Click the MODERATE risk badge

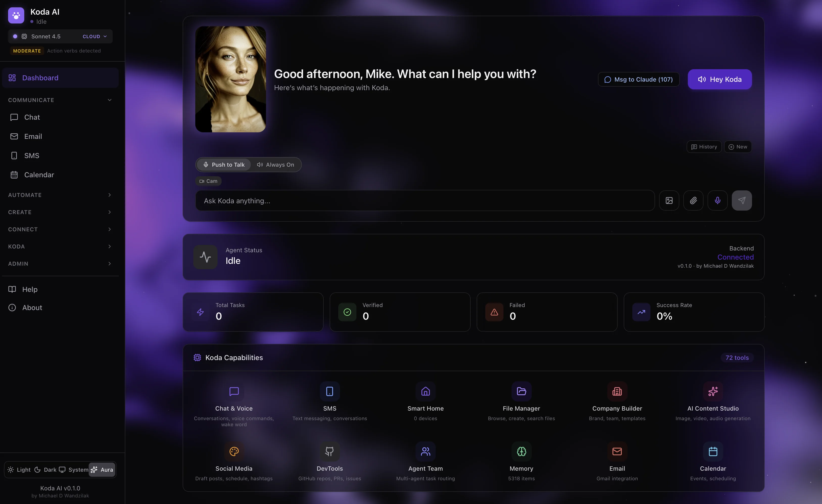(x=27, y=51)
